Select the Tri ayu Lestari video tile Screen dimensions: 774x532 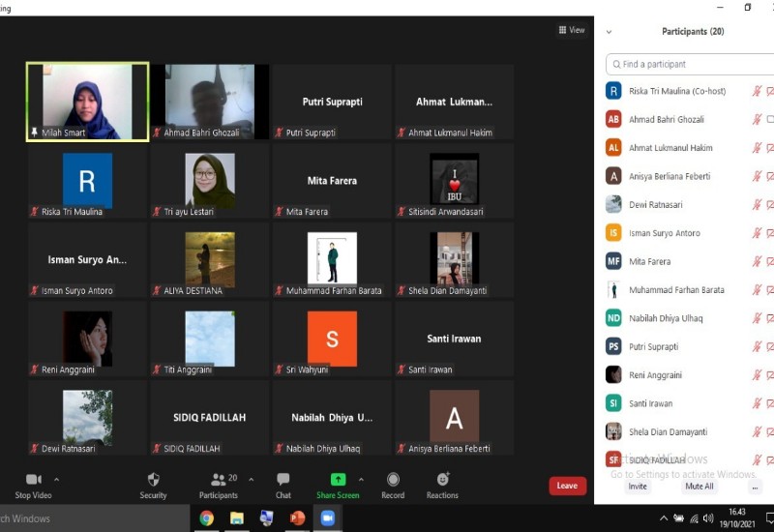[x=210, y=181]
